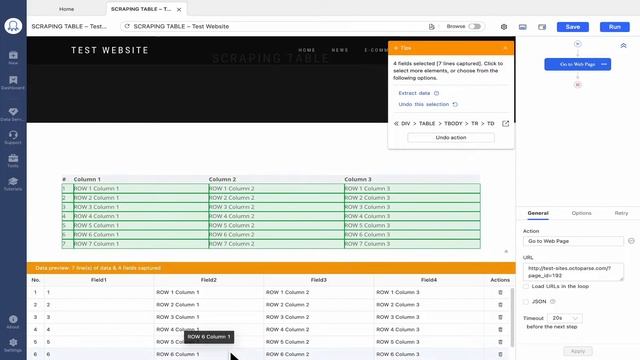640x360 pixels.
Task: Click the help icon beside Action field
Action: tap(631, 241)
